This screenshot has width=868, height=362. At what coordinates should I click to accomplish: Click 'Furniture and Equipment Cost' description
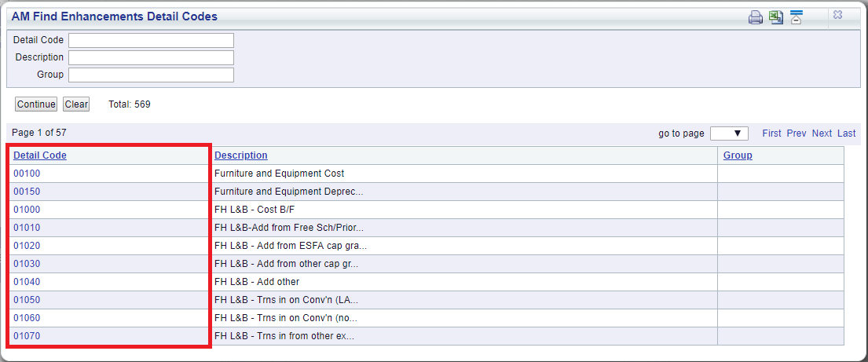pos(279,174)
